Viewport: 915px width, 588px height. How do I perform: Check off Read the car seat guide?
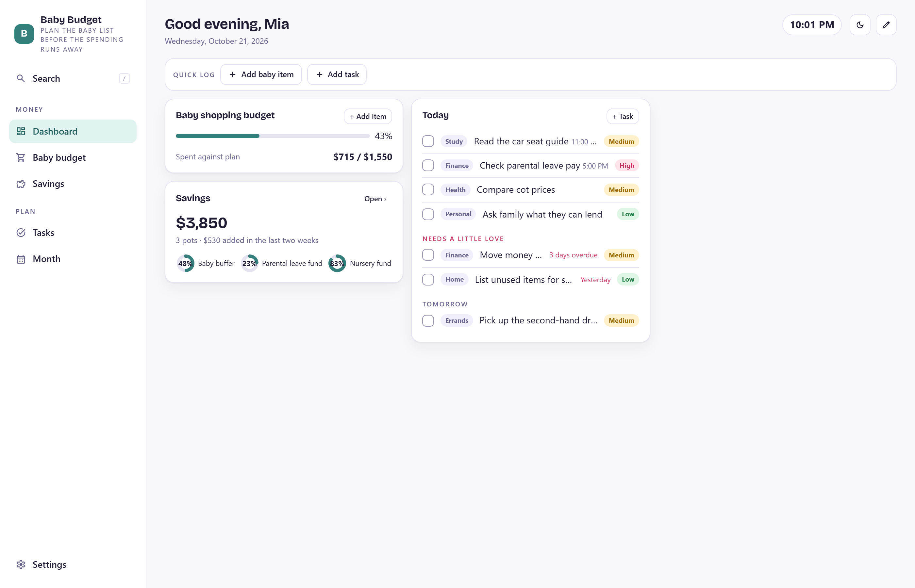coord(428,141)
